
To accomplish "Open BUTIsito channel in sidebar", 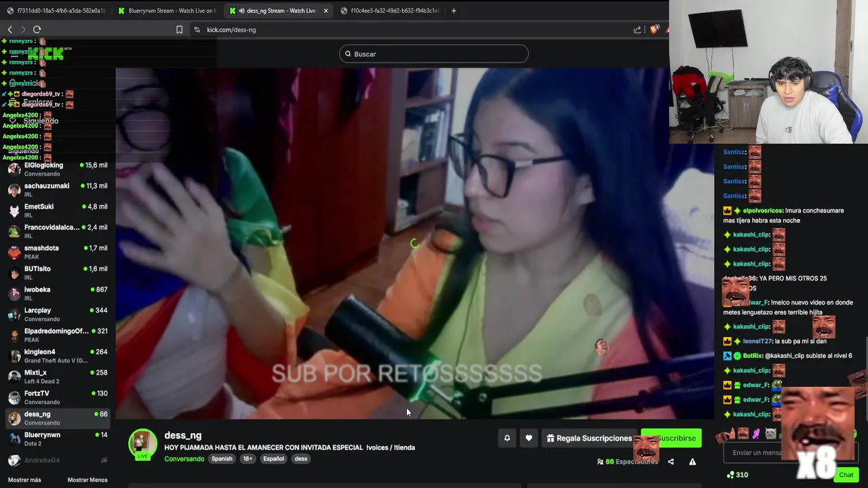I will pyautogui.click(x=58, y=272).
